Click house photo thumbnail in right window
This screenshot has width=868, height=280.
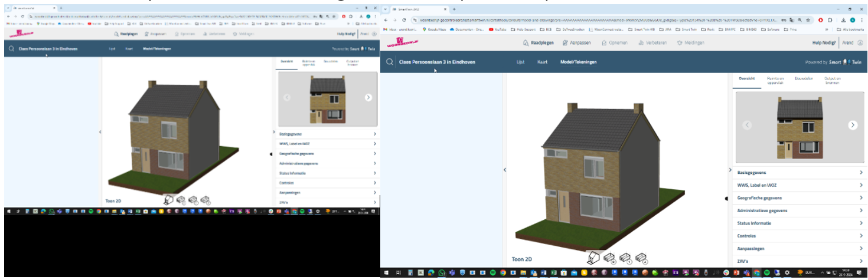click(800, 125)
